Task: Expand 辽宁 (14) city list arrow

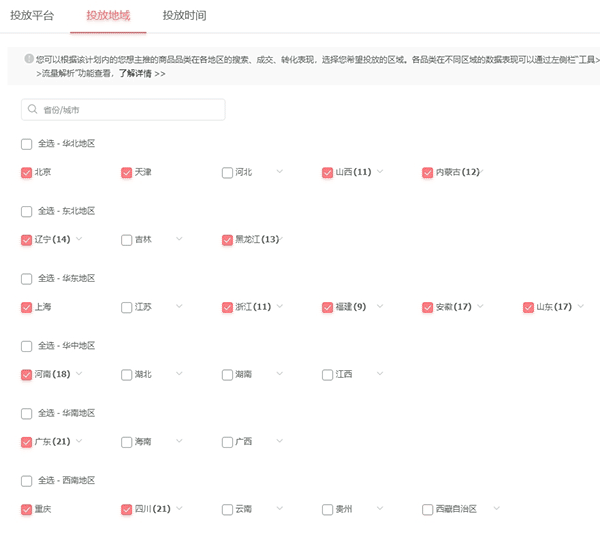Action: [x=79, y=239]
